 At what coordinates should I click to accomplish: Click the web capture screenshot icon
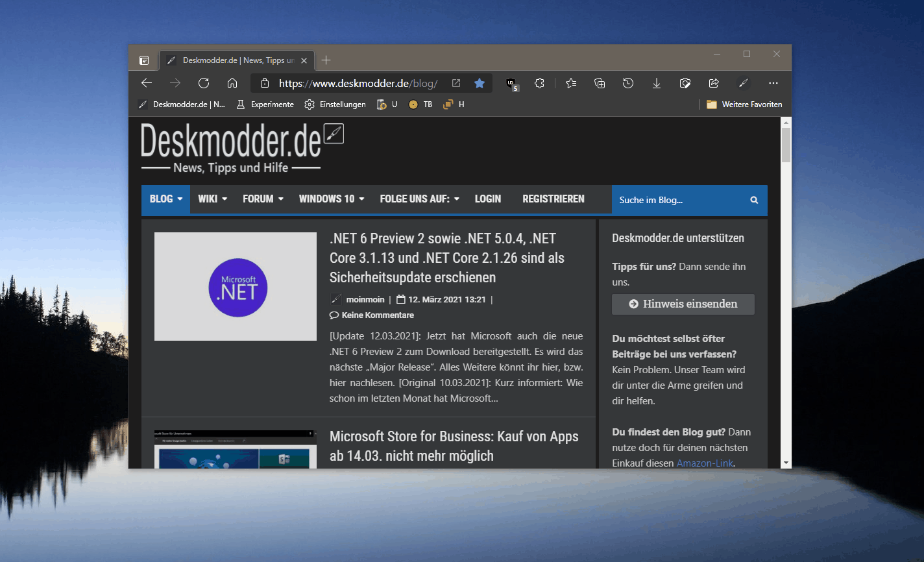685,83
